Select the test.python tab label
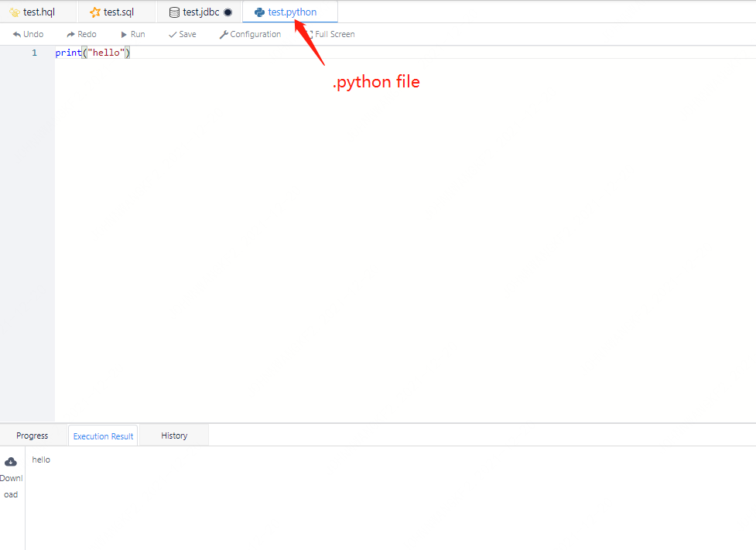 292,12
